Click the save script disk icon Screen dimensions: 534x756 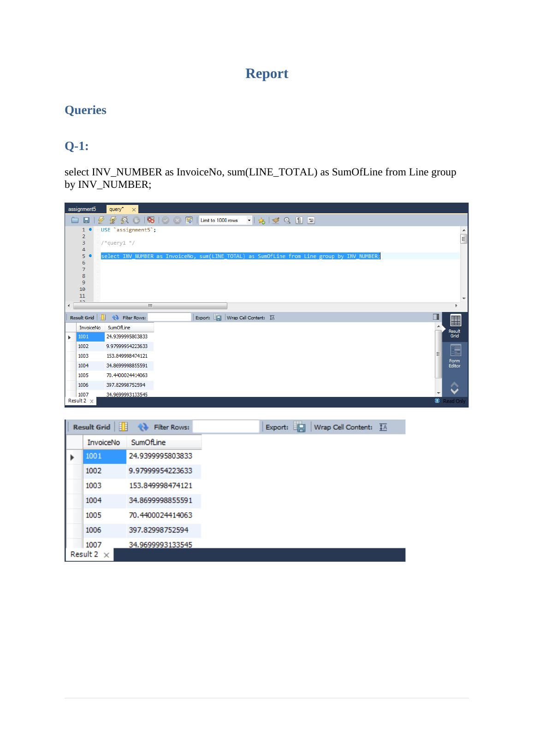coord(86,221)
